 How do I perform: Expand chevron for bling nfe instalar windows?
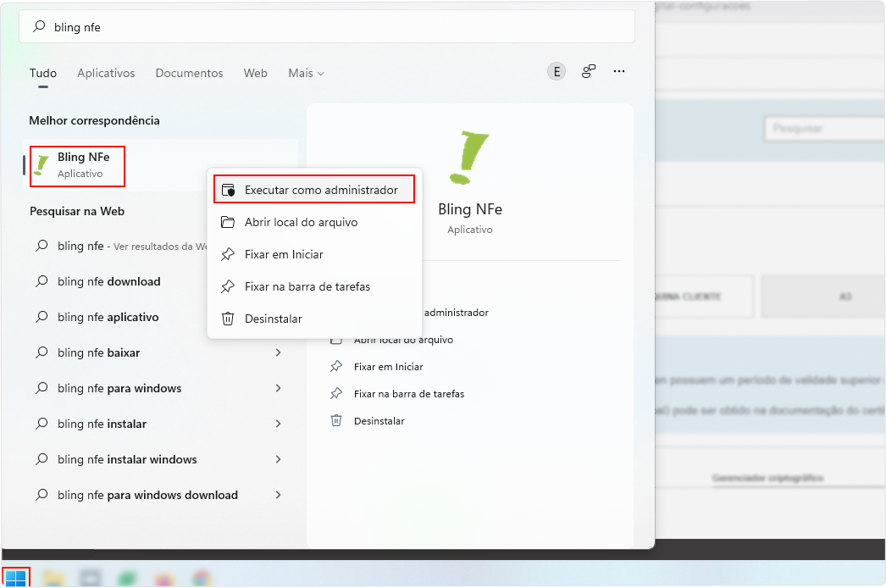coord(278,460)
